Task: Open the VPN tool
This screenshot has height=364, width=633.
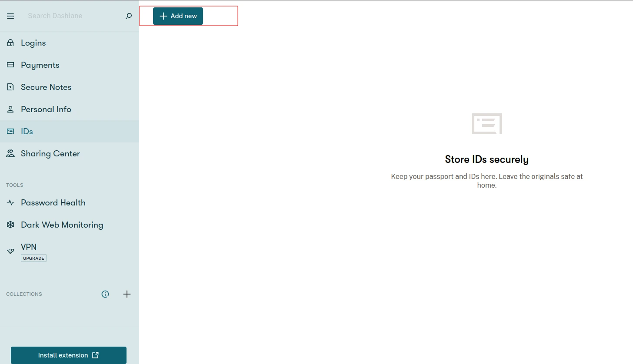Action: click(70, 252)
